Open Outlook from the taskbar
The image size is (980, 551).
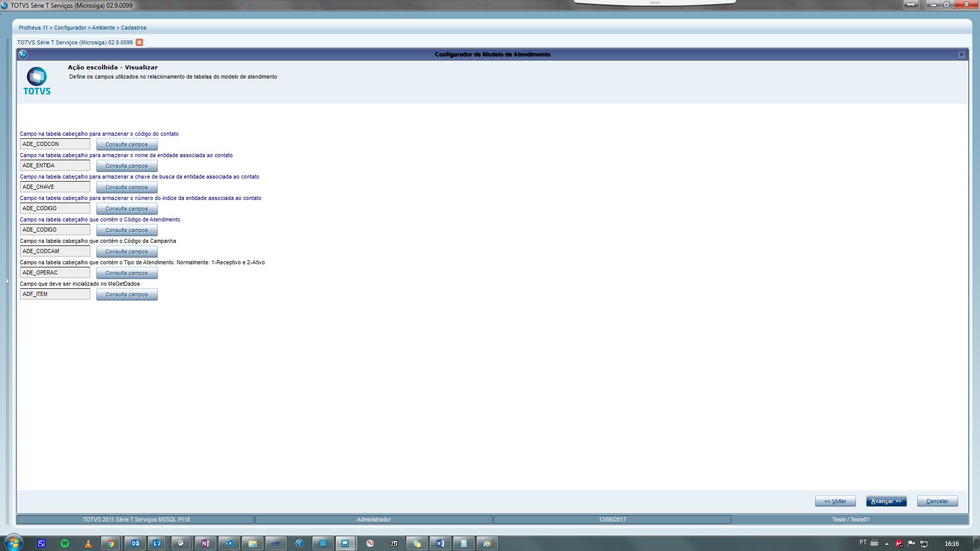pyautogui.click(x=135, y=543)
